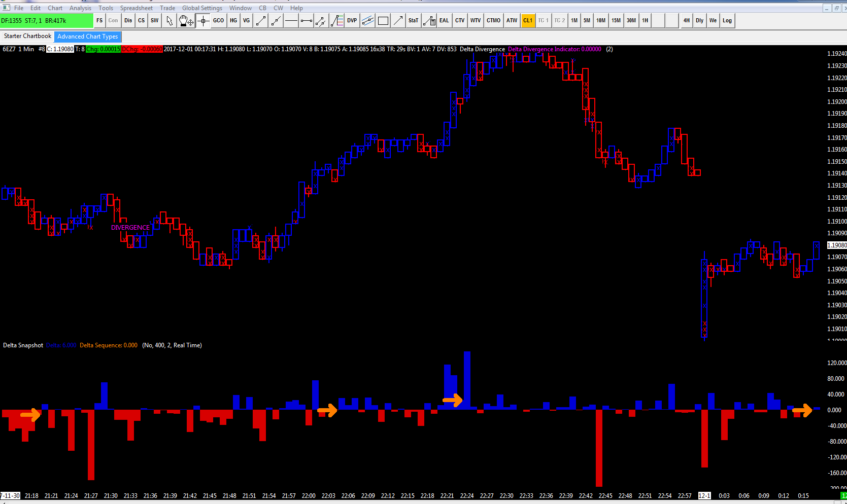The height and width of the screenshot is (504, 847).
Task: Set chart timeframe to 5M
Action: coord(587,21)
